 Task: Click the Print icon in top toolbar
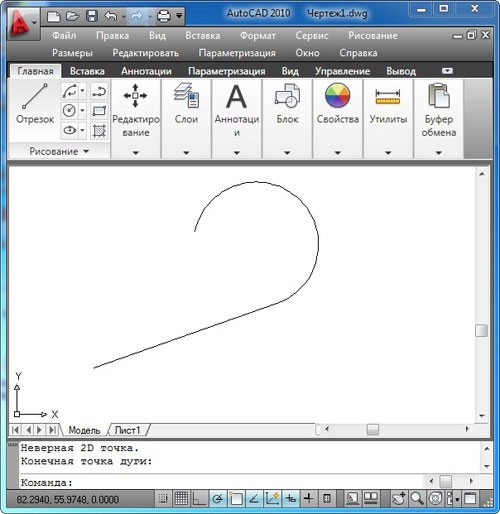(164, 16)
